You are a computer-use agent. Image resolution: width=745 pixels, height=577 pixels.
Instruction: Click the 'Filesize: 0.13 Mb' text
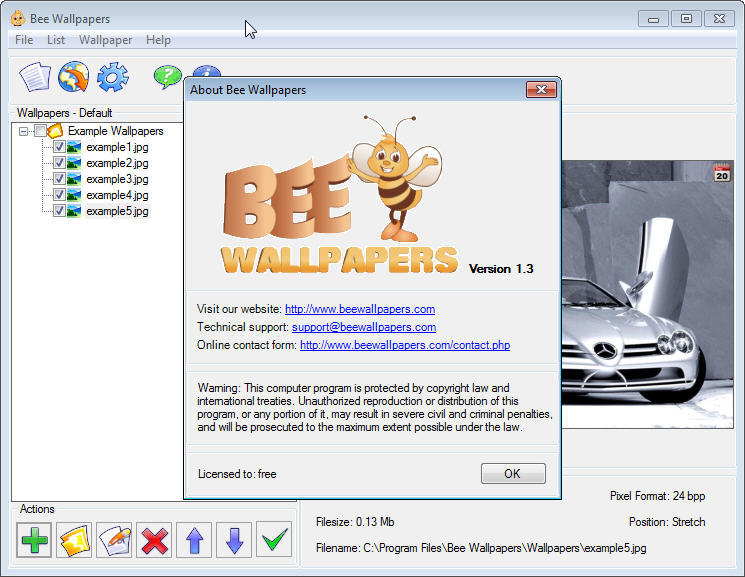[355, 522]
